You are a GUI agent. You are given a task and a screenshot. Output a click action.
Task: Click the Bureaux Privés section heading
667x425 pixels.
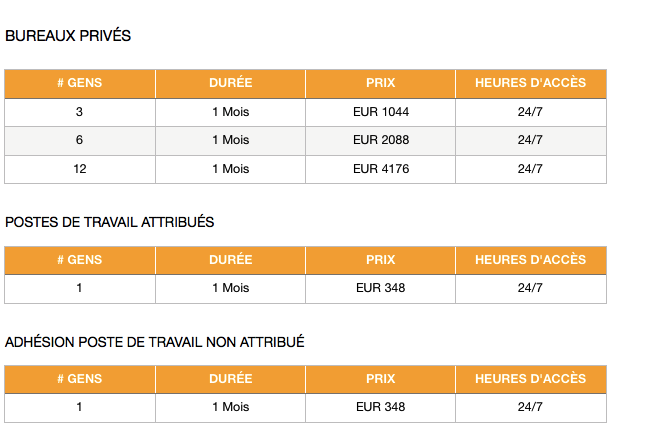[68, 36]
